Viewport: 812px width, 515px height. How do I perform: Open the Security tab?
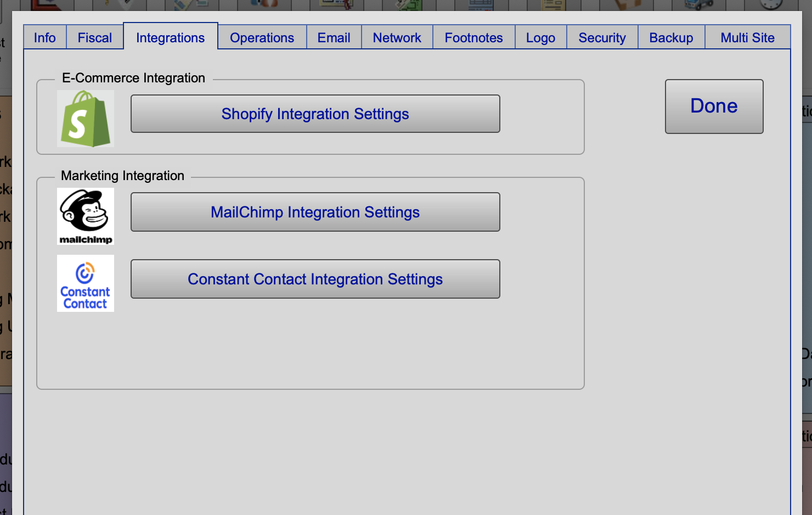point(602,38)
